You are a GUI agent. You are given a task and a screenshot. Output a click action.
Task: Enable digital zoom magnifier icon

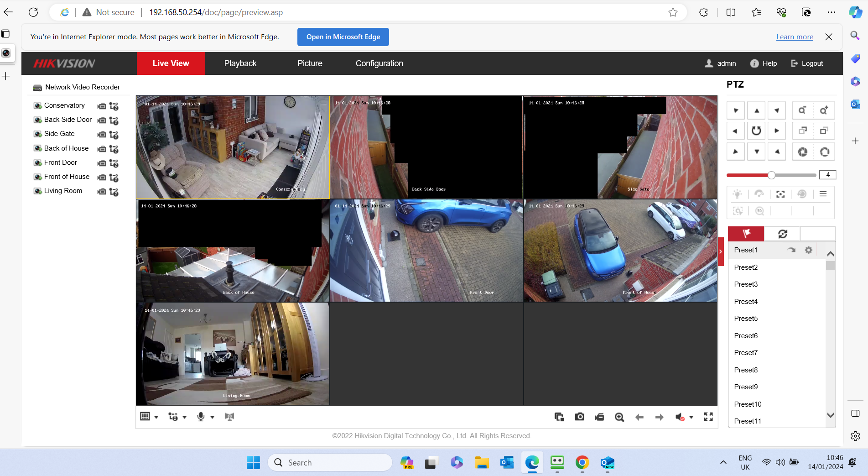[x=619, y=417]
